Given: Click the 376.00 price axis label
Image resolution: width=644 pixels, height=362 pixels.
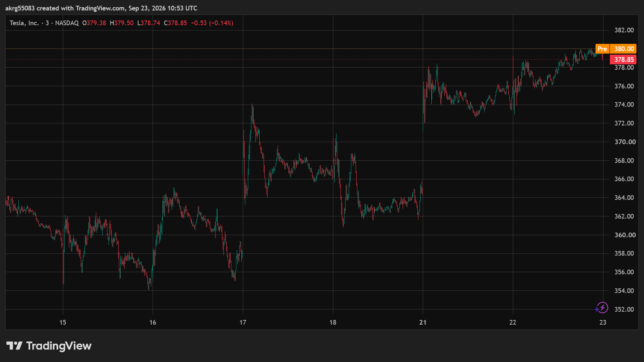Looking at the screenshot, I should (624, 86).
